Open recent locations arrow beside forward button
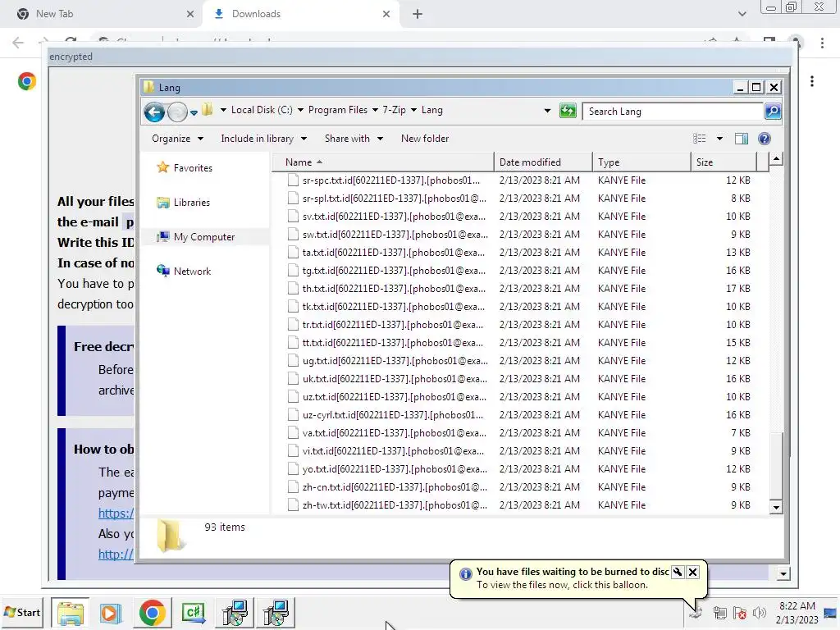Viewport: 840px width, 630px height. click(x=194, y=112)
